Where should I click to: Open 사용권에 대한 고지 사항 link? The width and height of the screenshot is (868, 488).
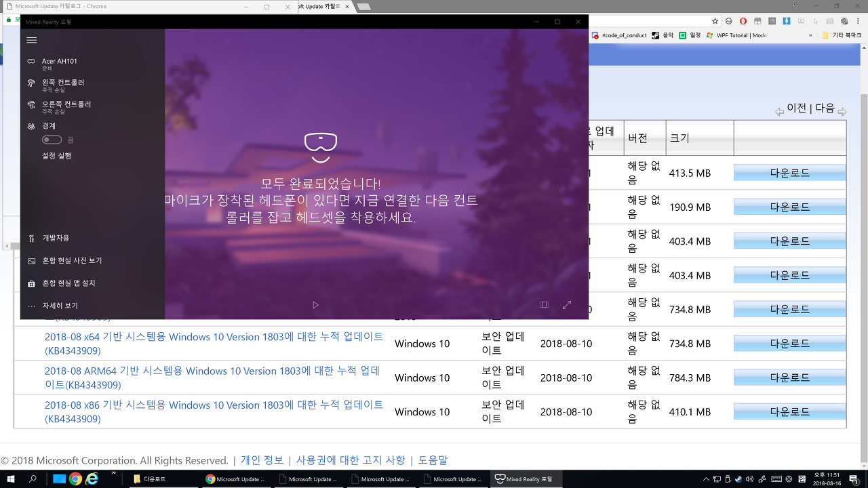pos(351,460)
